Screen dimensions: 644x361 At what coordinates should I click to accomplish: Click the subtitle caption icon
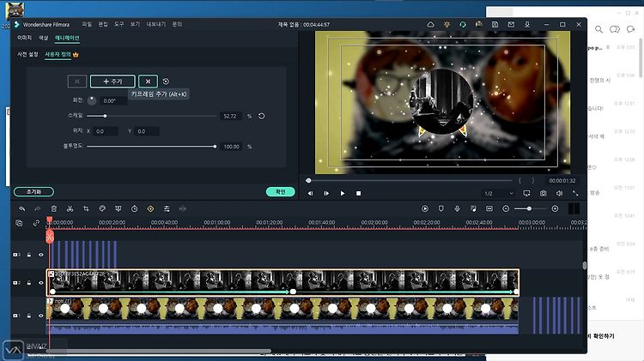click(x=489, y=209)
